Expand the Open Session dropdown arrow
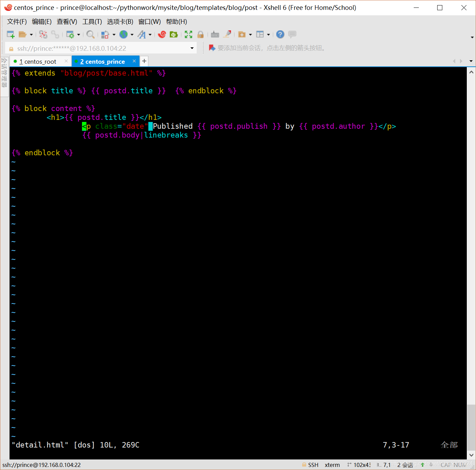This screenshot has width=476, height=470. (x=31, y=34)
